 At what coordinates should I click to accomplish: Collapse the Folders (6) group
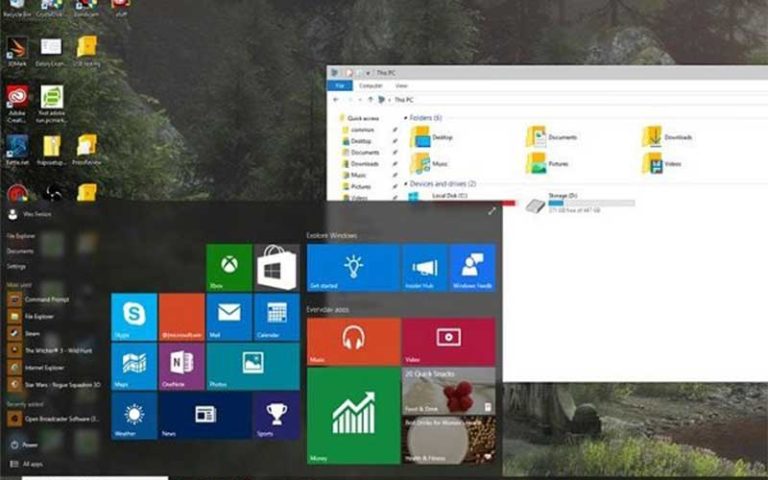[406, 118]
